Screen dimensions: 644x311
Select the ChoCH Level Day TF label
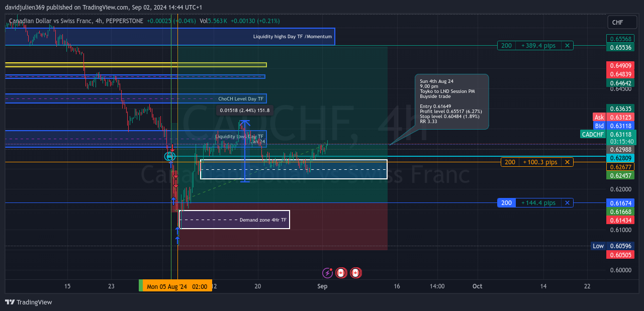(240, 98)
